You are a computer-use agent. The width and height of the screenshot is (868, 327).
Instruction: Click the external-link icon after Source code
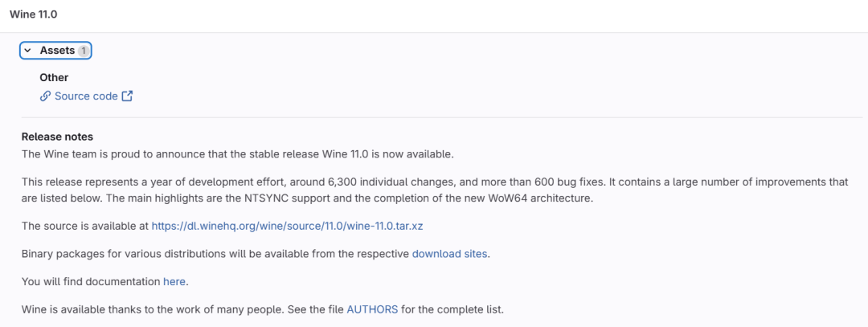pos(127,96)
